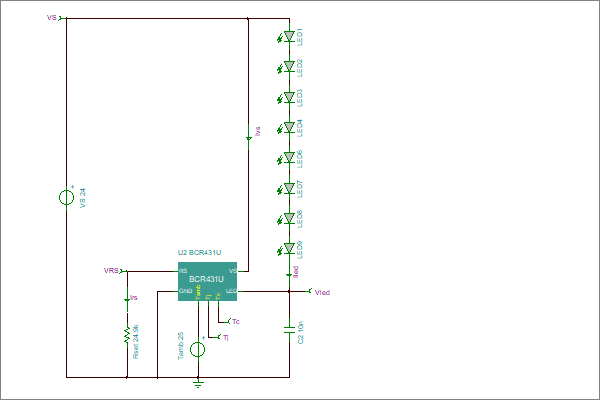Click the 'LED9' name label text
The image size is (600, 400).
pos(299,250)
